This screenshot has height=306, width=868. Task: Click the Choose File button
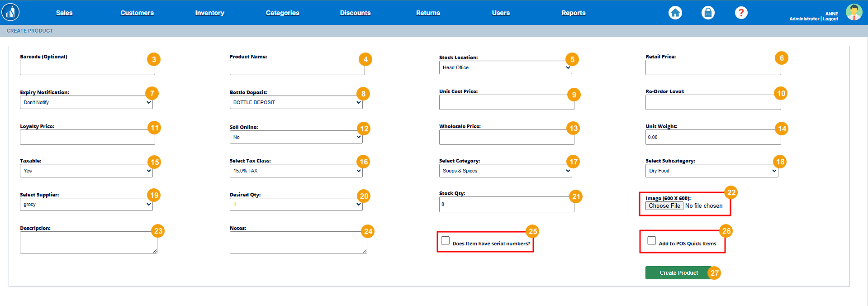[x=664, y=206]
